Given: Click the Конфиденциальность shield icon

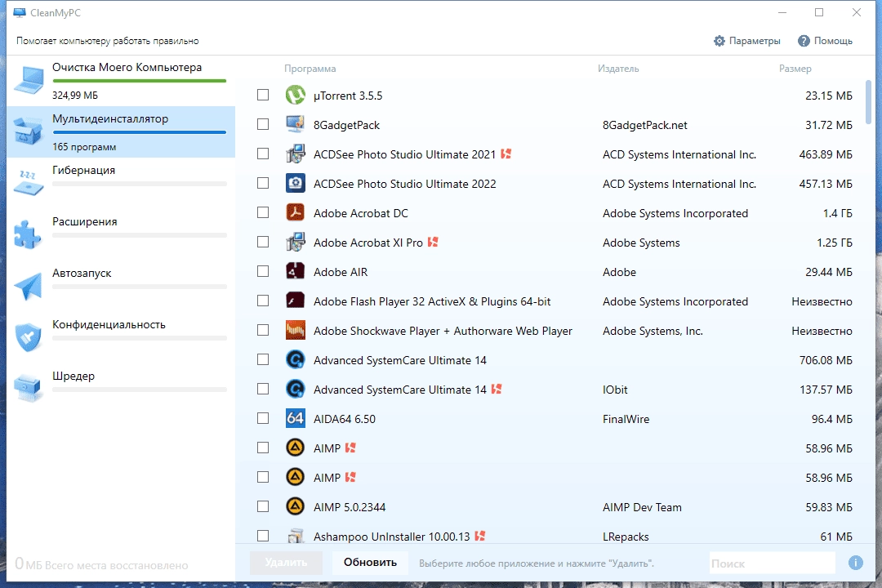Looking at the screenshot, I should (28, 337).
